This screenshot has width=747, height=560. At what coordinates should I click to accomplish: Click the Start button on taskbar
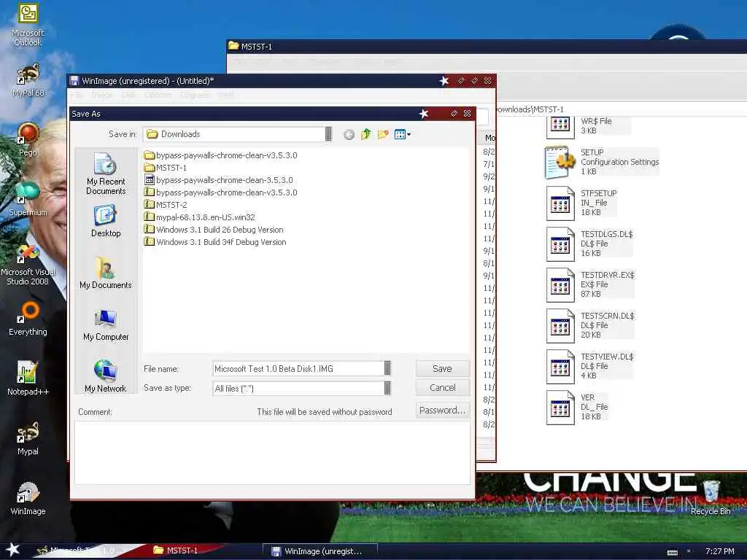tap(12, 550)
